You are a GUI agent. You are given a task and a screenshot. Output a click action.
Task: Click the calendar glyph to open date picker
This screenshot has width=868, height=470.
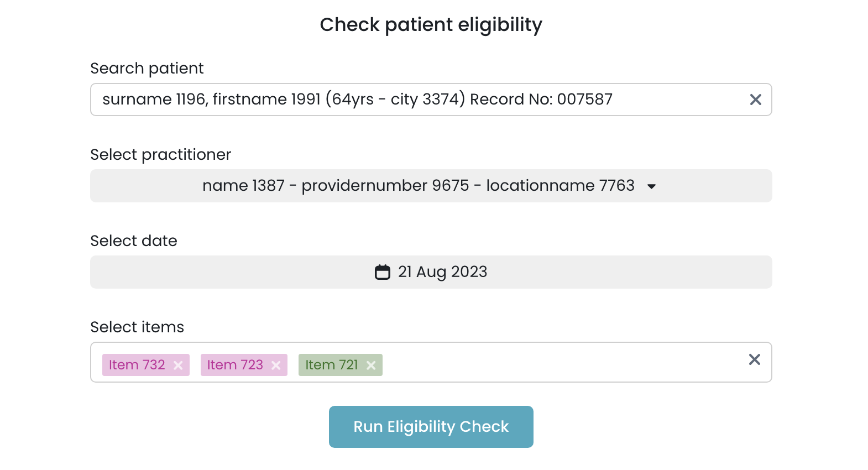383,271
